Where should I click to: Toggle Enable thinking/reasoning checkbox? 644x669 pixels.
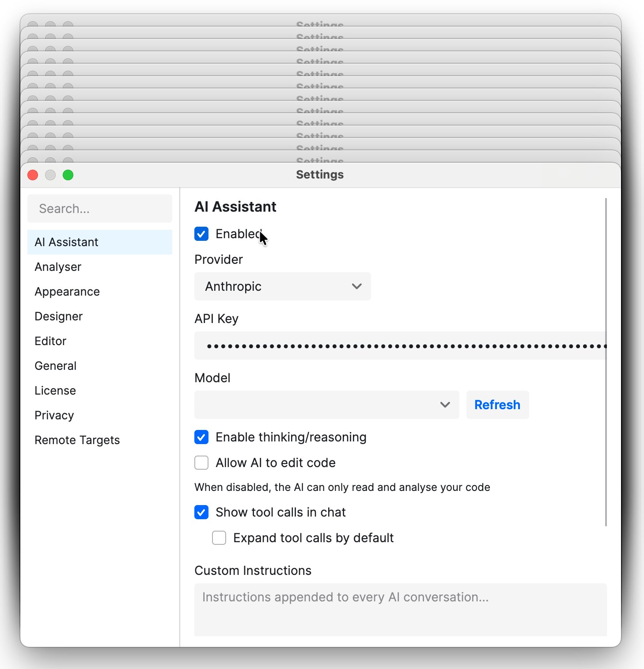201,437
